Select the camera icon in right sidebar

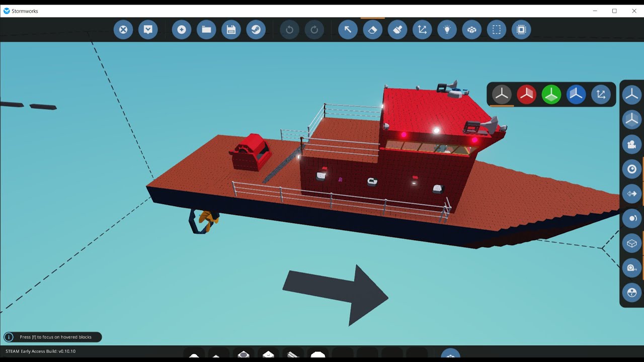coord(632,144)
